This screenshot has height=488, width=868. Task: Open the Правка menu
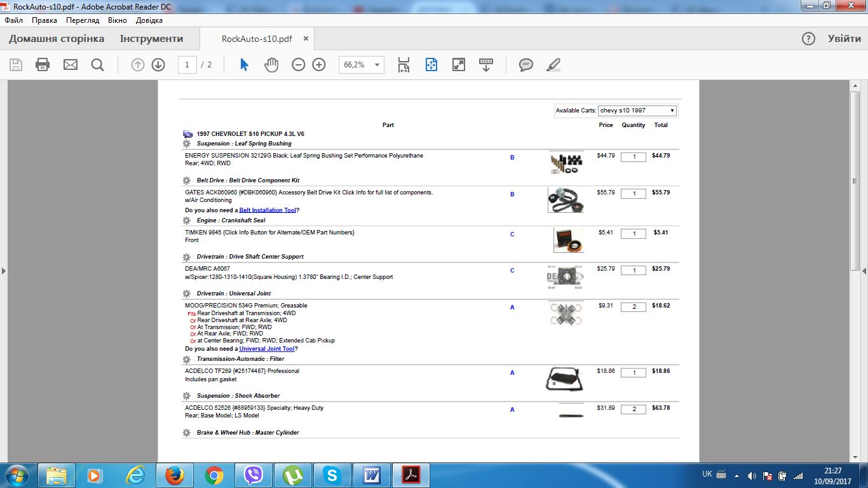pos(44,20)
